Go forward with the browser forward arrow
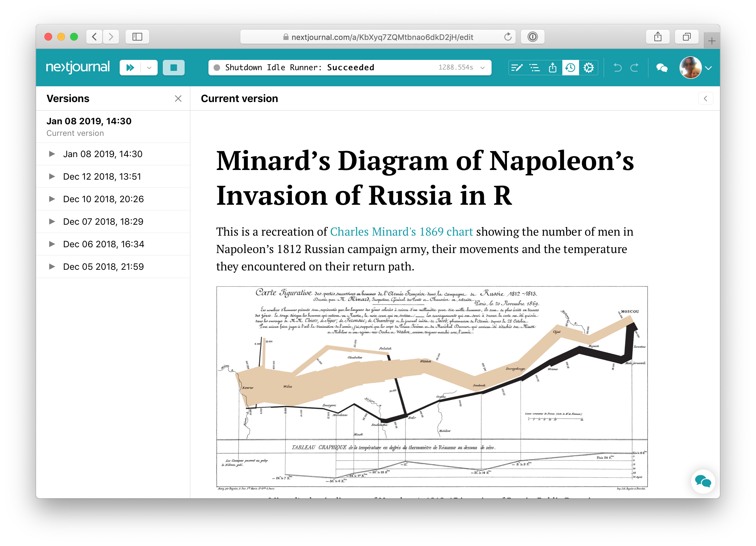The image size is (756, 546). [x=111, y=37]
